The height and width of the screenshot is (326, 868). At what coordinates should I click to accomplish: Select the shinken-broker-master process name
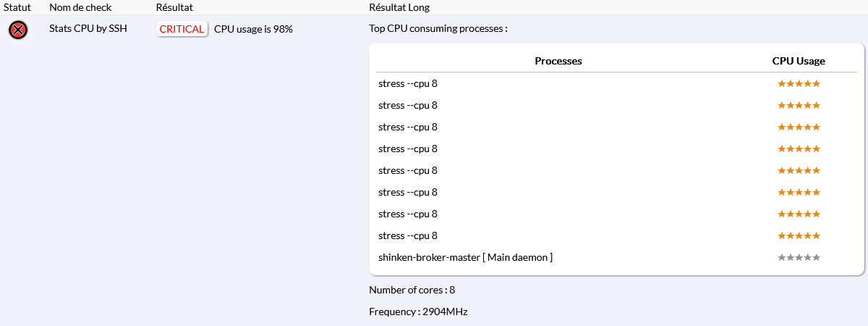tap(465, 257)
